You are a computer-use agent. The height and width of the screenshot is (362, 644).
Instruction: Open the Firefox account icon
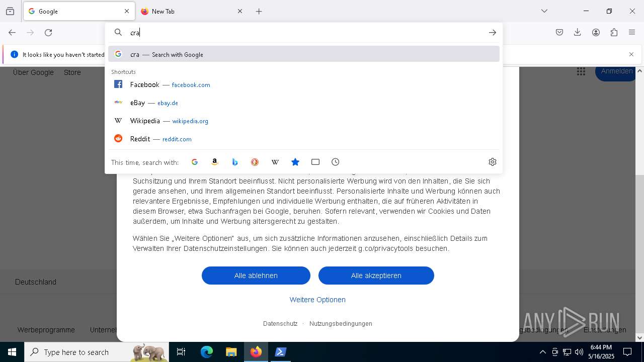click(x=596, y=33)
